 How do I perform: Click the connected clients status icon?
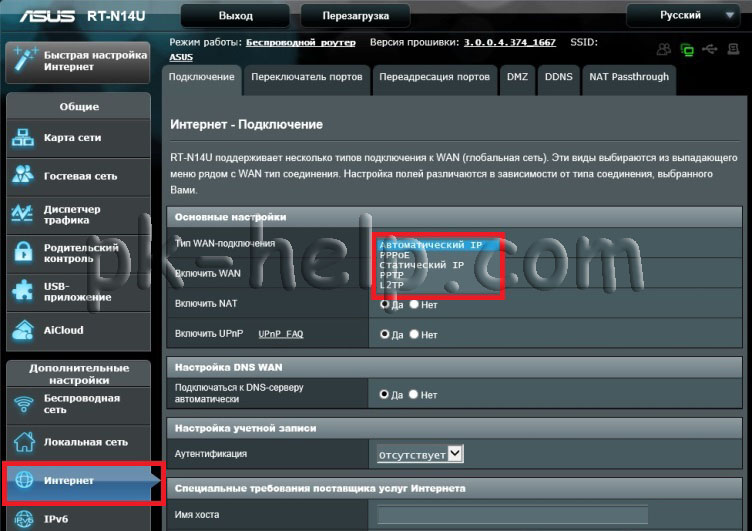click(664, 49)
